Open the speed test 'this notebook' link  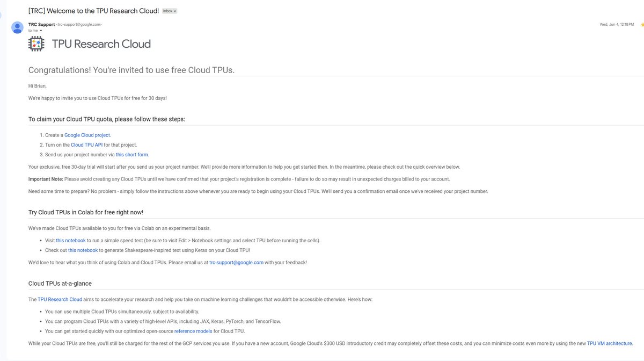[71, 241]
